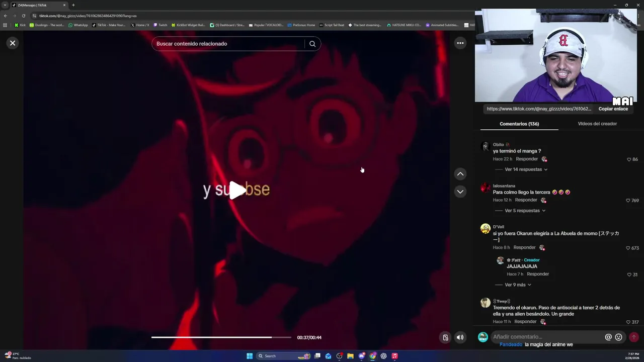The height and width of the screenshot is (362, 644).
Task: Open the PreSonus Home bookmark
Action: coord(301,25)
